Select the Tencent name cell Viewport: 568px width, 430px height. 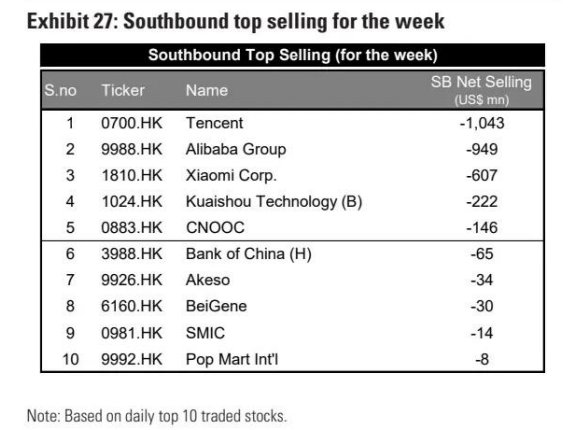(x=214, y=123)
